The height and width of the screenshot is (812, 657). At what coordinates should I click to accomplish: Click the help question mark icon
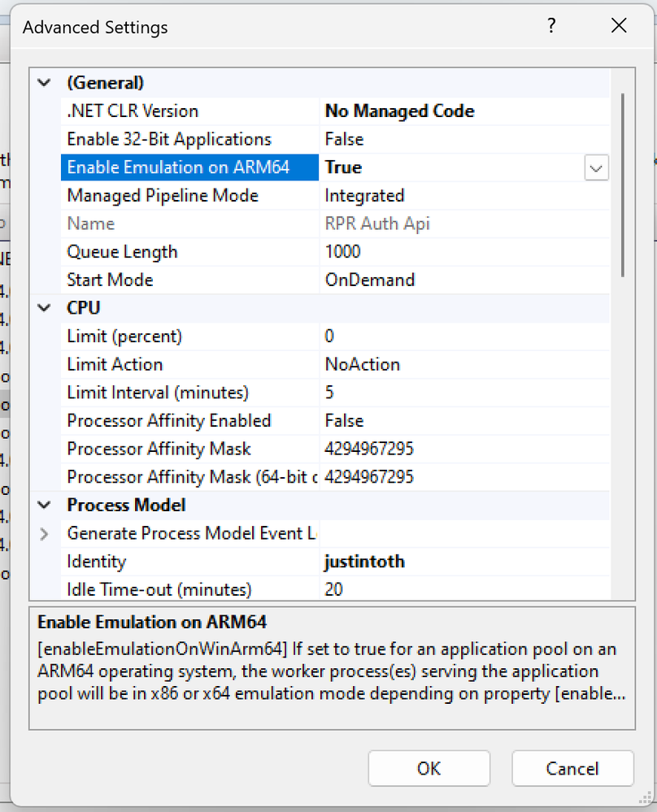(x=551, y=26)
